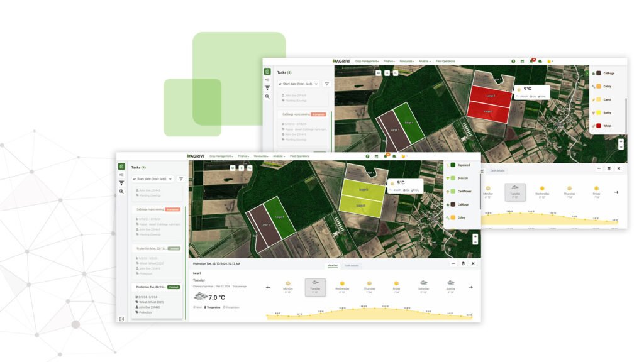
Task: Click Rapeseed dark green swatch in front legend
Action: [453, 165]
